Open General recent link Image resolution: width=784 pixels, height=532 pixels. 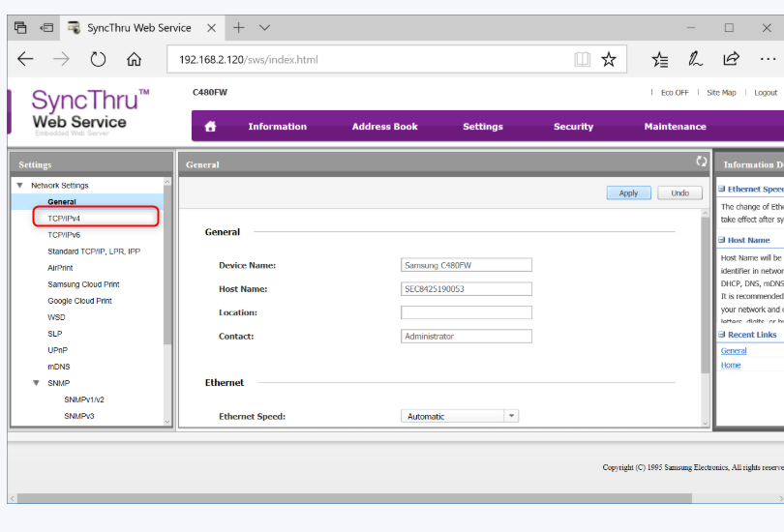[x=734, y=351]
